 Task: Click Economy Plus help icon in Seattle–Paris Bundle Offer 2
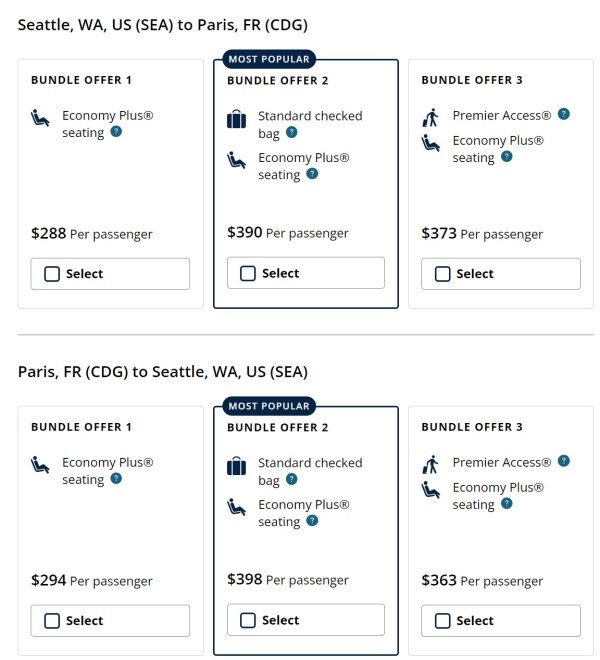tap(313, 174)
